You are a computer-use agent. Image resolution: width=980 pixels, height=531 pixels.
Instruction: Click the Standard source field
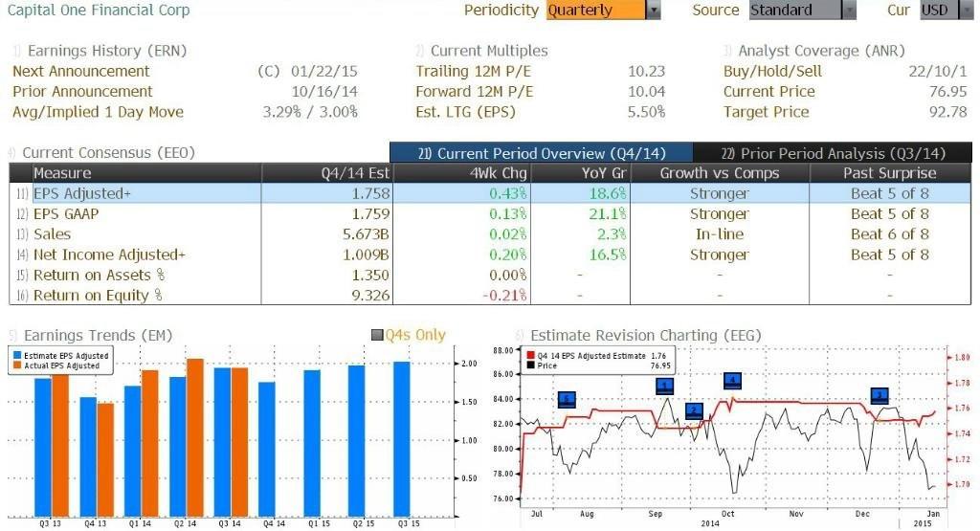tap(795, 10)
